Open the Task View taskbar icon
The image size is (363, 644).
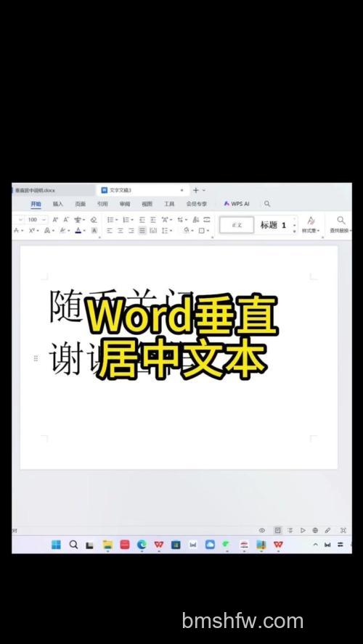tap(89, 545)
